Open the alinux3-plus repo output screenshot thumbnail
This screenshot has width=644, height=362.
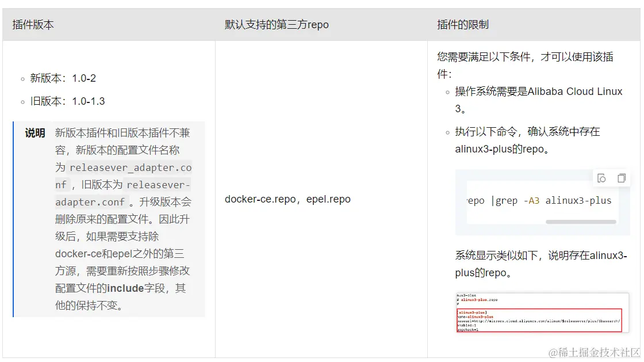pos(542,313)
